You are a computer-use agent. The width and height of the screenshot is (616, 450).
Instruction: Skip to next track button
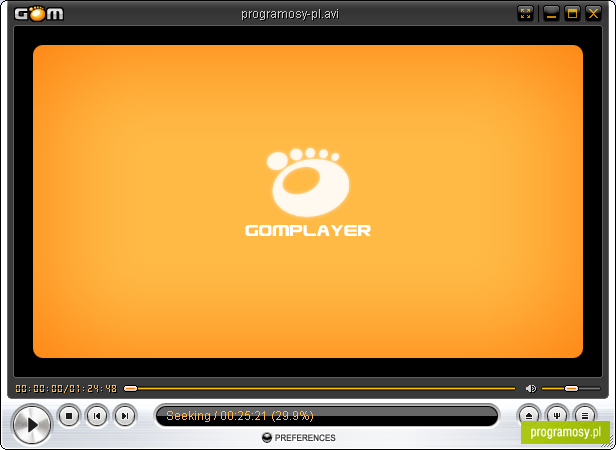[125, 415]
